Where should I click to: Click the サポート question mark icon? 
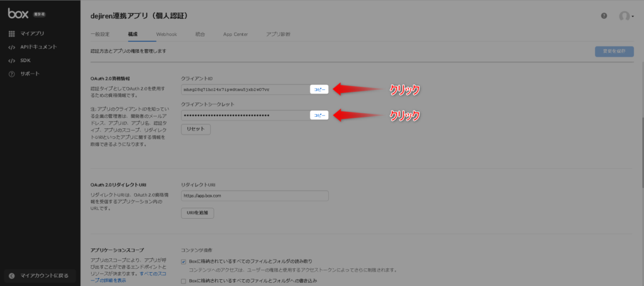pos(11,74)
